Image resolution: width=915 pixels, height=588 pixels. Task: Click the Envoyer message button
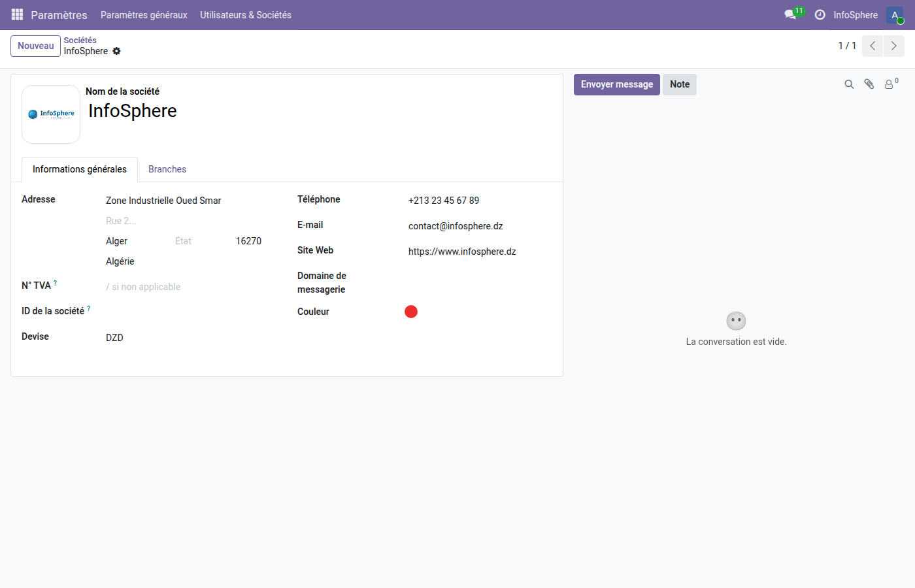click(616, 84)
